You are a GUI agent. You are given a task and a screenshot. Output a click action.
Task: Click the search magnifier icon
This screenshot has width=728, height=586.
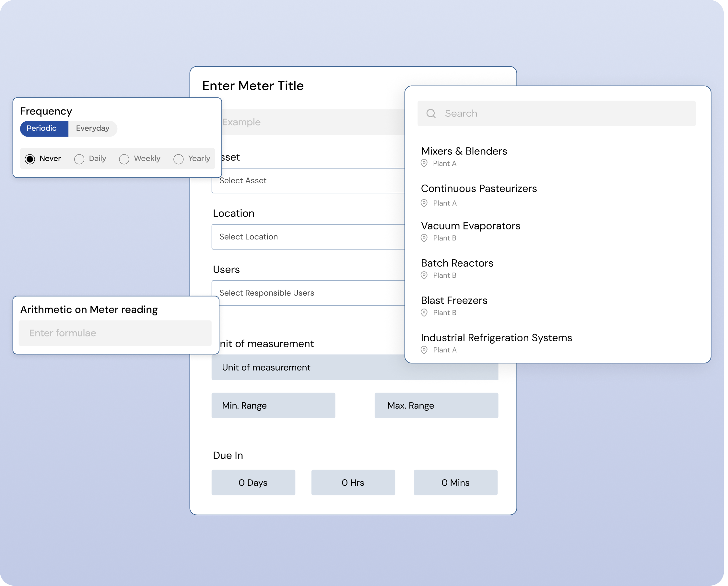pyautogui.click(x=431, y=114)
